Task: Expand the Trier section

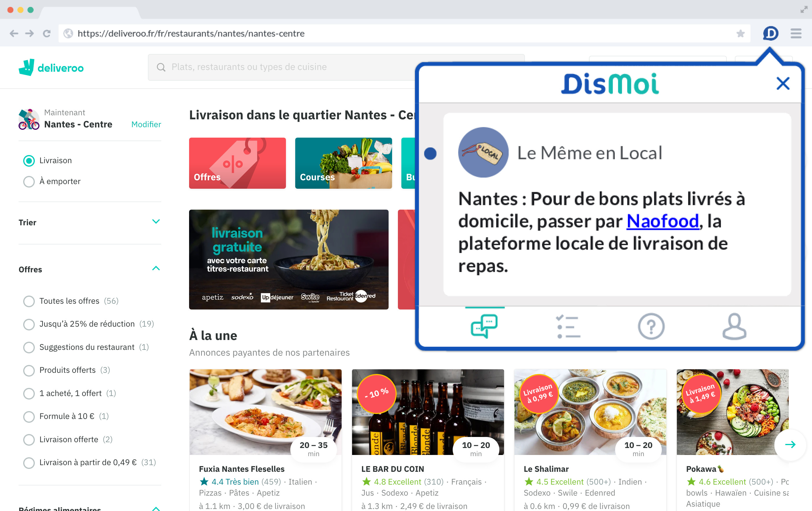Action: pos(156,222)
